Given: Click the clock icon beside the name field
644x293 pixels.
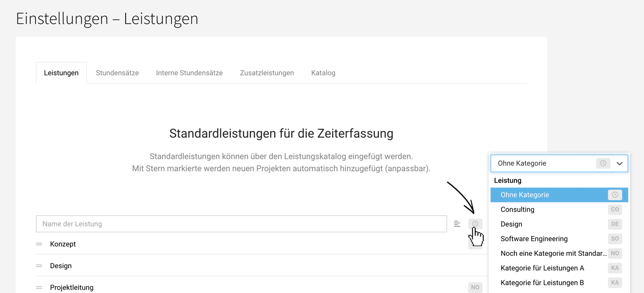Looking at the screenshot, I should (475, 224).
